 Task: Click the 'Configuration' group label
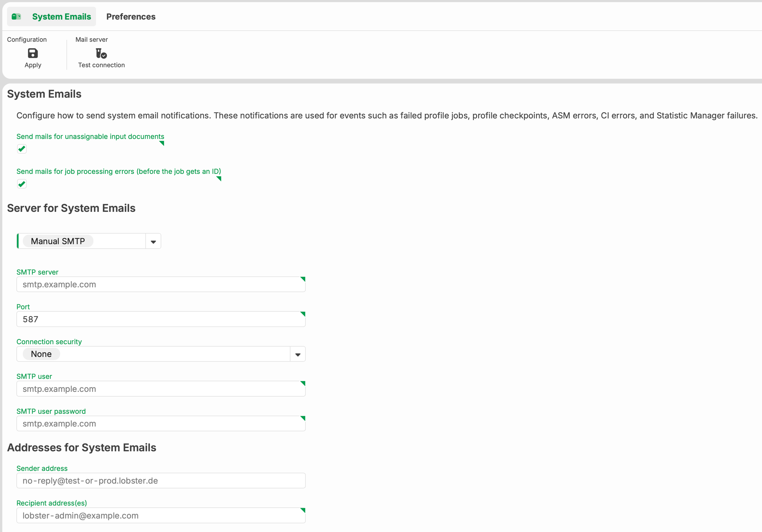coord(27,39)
